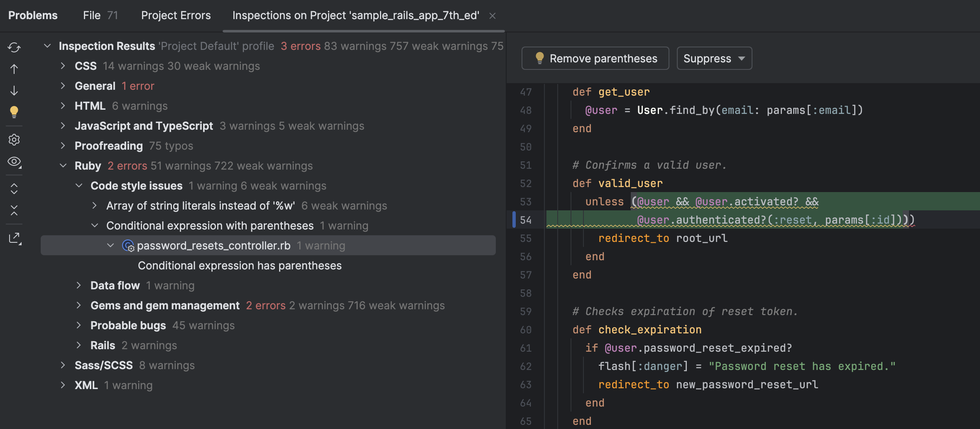Expand the CSS inspection group
Image resolution: width=980 pixels, height=429 pixels.
point(63,66)
